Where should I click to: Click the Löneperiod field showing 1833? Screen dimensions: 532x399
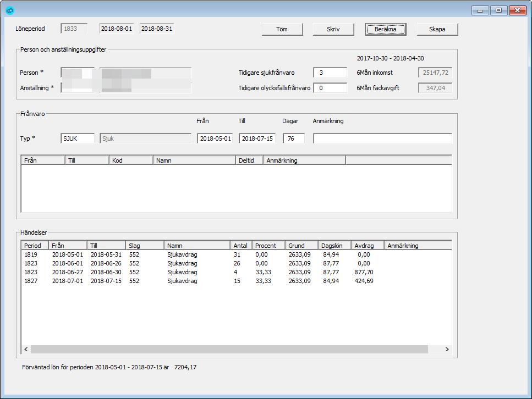(74, 29)
